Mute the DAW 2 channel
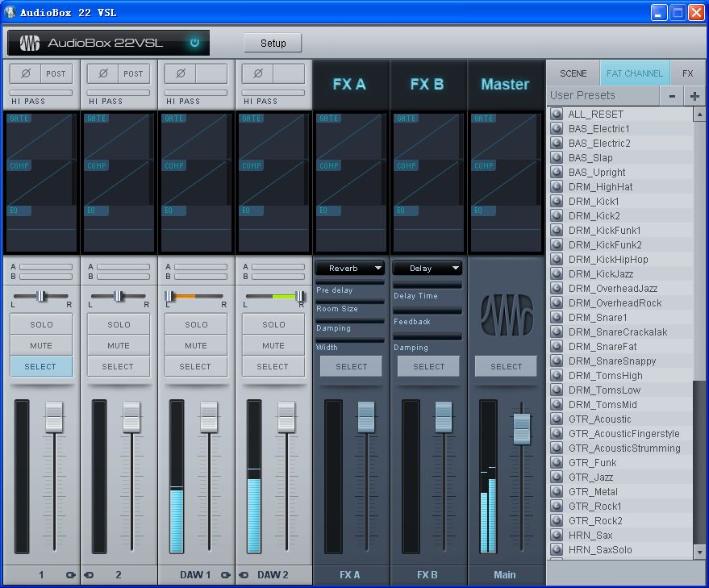The image size is (709, 588). pos(273,345)
